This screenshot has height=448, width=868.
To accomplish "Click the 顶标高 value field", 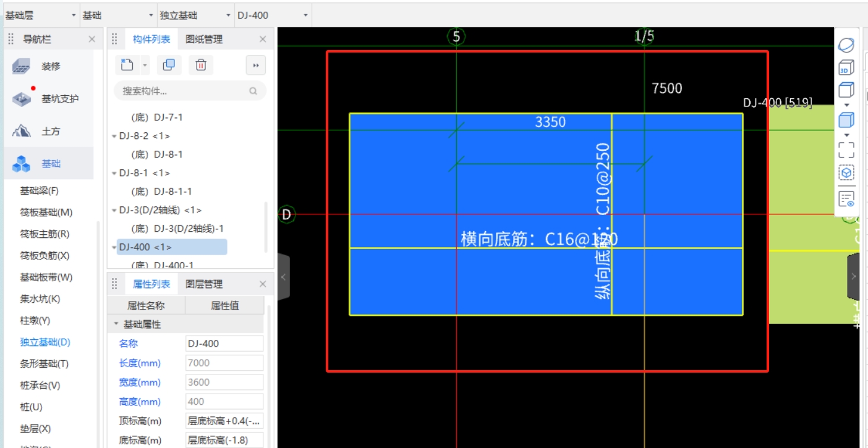I will (224, 421).
